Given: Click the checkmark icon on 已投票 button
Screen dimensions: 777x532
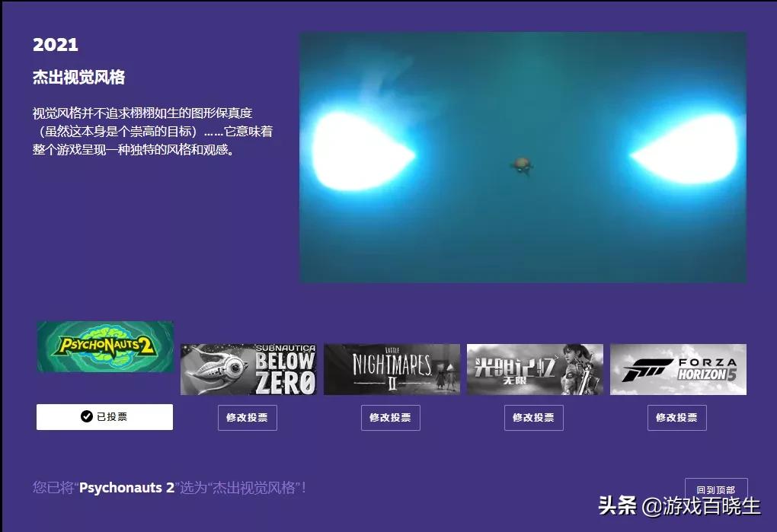Looking at the screenshot, I should (86, 416).
